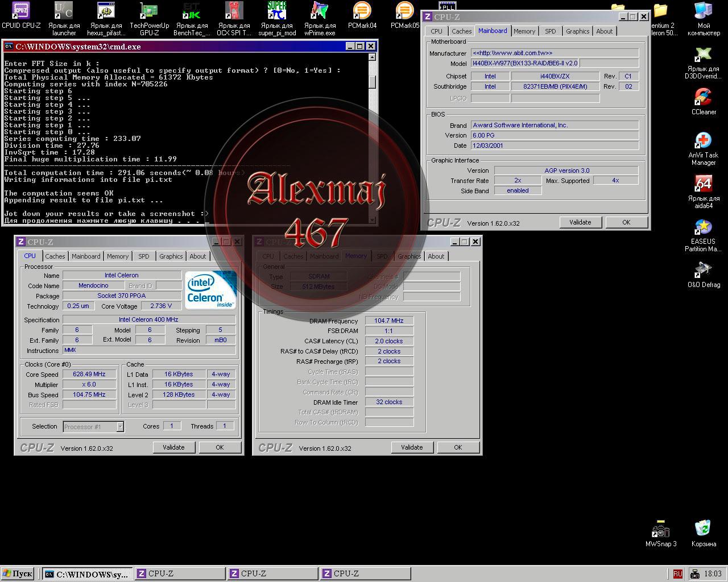The image size is (728, 582).
Task: Click the Intel Celeron inside logo
Action: tap(210, 290)
